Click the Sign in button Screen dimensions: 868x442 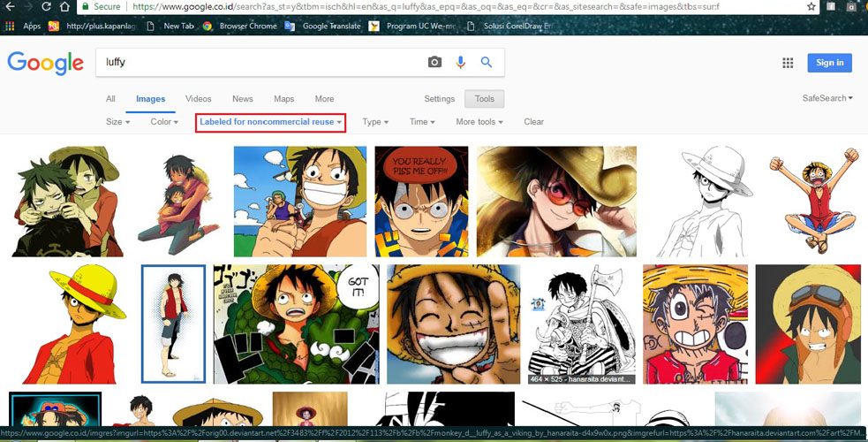(x=829, y=63)
